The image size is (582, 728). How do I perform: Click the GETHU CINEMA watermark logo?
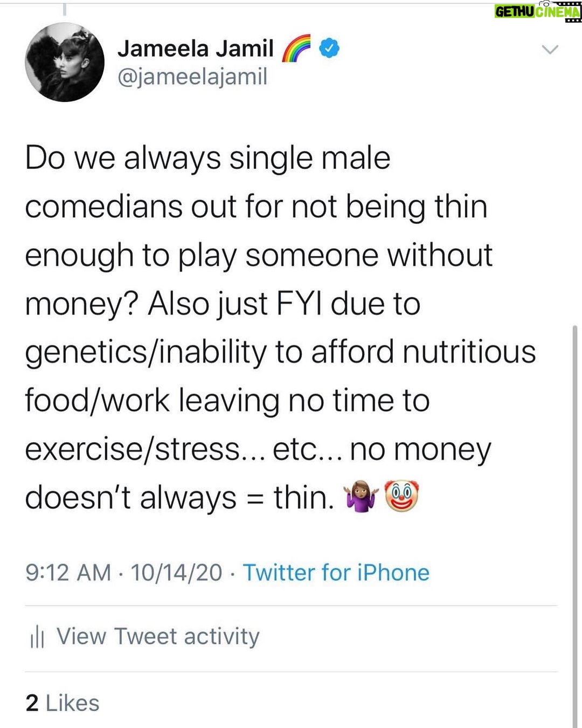point(538,11)
